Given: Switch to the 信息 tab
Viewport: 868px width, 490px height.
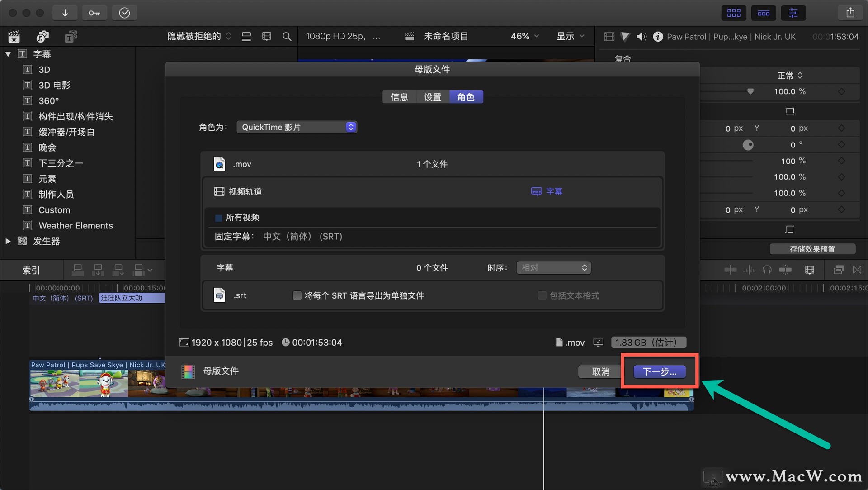Looking at the screenshot, I should pos(399,96).
